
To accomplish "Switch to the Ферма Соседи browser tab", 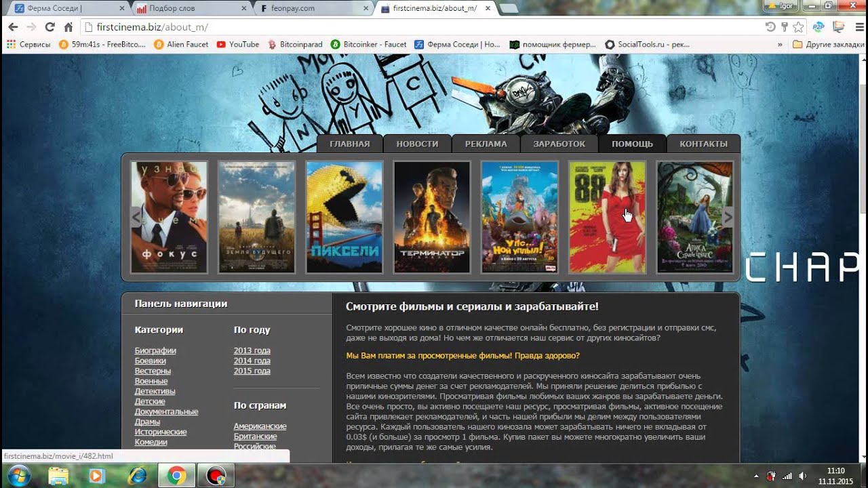I will coord(66,8).
